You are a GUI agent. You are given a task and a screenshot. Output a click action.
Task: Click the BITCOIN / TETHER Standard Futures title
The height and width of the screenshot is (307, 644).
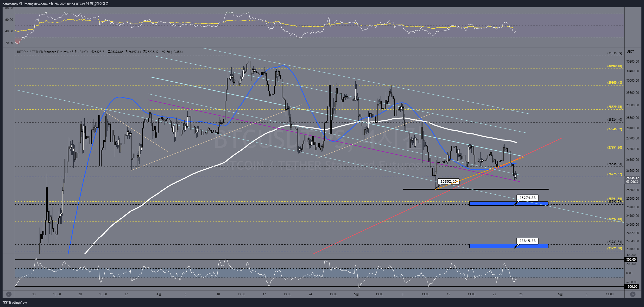click(x=42, y=52)
